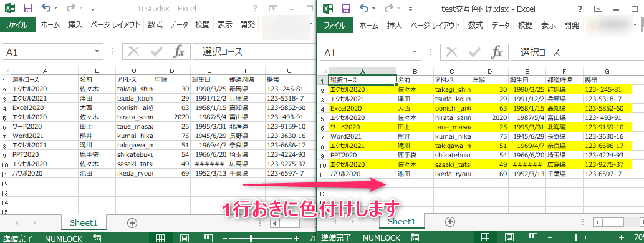The height and width of the screenshot is (243, 644).
Task: Open 挿入 tab in right window
Action: tap(394, 25)
